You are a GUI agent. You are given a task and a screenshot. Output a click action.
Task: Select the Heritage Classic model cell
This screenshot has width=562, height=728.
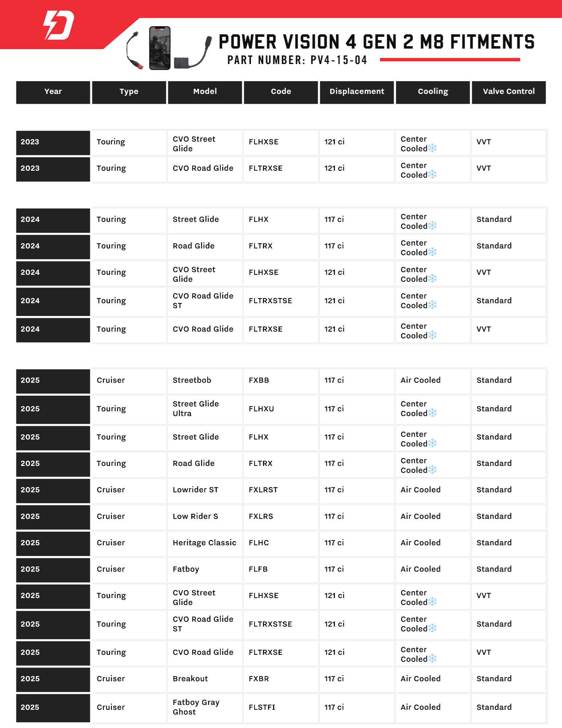click(x=204, y=543)
